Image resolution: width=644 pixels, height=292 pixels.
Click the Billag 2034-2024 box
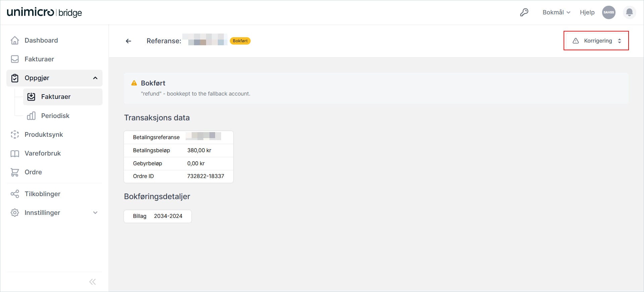coord(157,216)
